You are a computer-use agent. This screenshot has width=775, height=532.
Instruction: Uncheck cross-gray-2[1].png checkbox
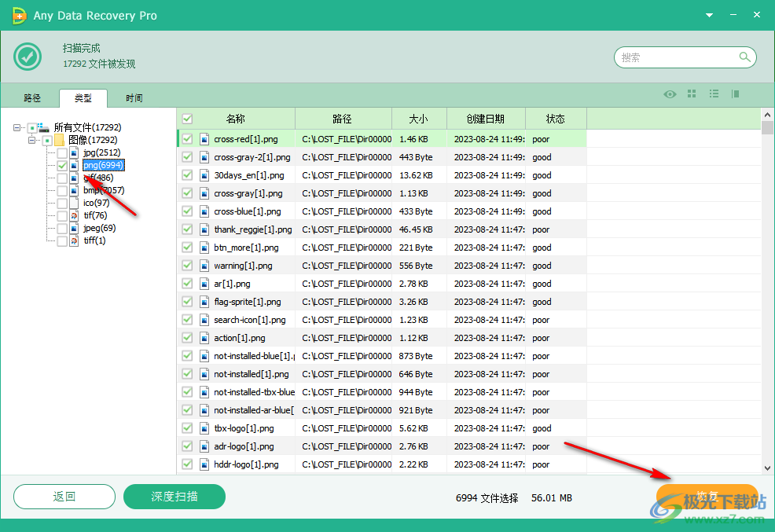187,157
